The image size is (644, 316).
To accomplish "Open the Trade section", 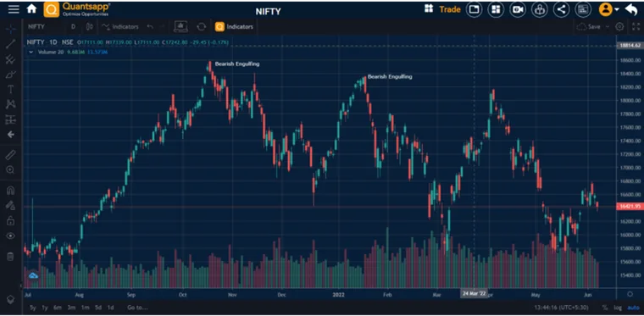I will 450,9.
